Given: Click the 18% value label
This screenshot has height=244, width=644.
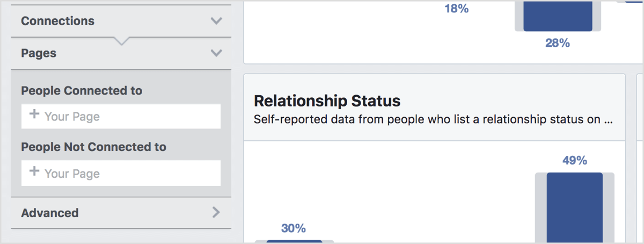Looking at the screenshot, I should pyautogui.click(x=456, y=9).
